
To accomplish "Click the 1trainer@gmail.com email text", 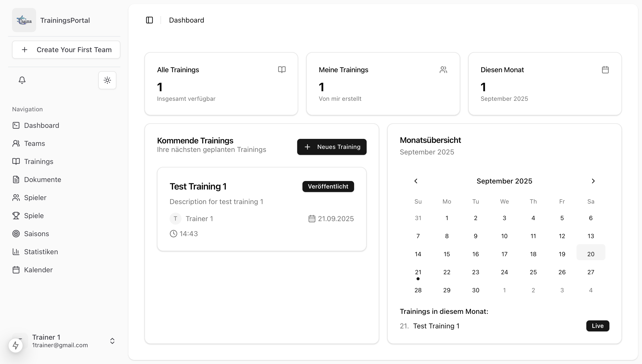I will 60,345.
